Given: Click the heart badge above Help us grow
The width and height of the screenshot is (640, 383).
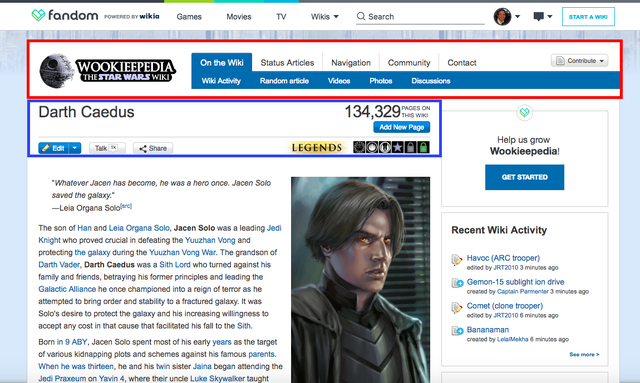Looking at the screenshot, I should click(524, 112).
